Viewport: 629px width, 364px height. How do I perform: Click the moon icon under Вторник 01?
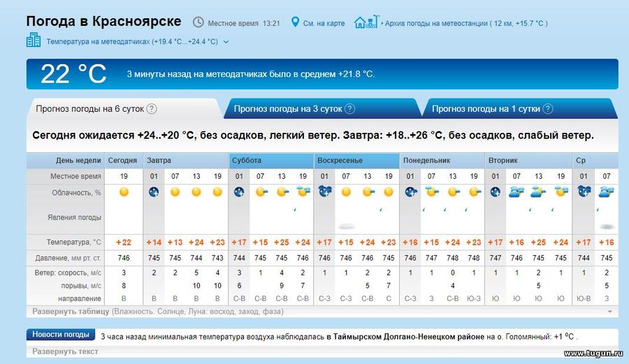pos(496,192)
